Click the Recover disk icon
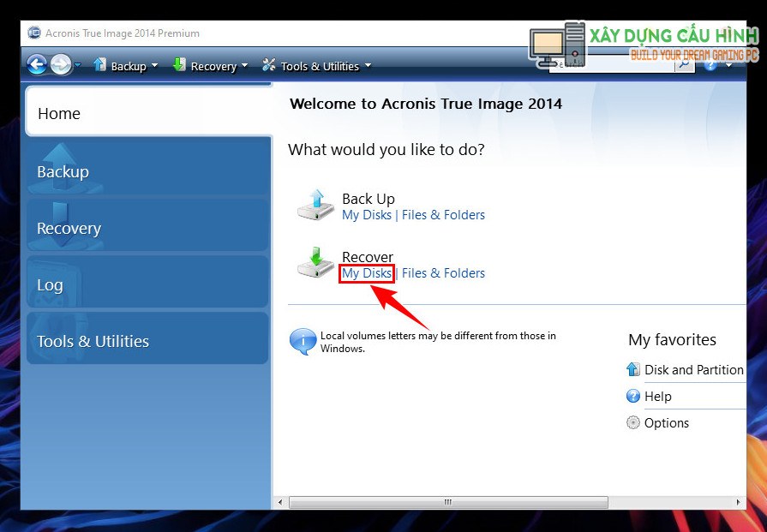 click(315, 263)
